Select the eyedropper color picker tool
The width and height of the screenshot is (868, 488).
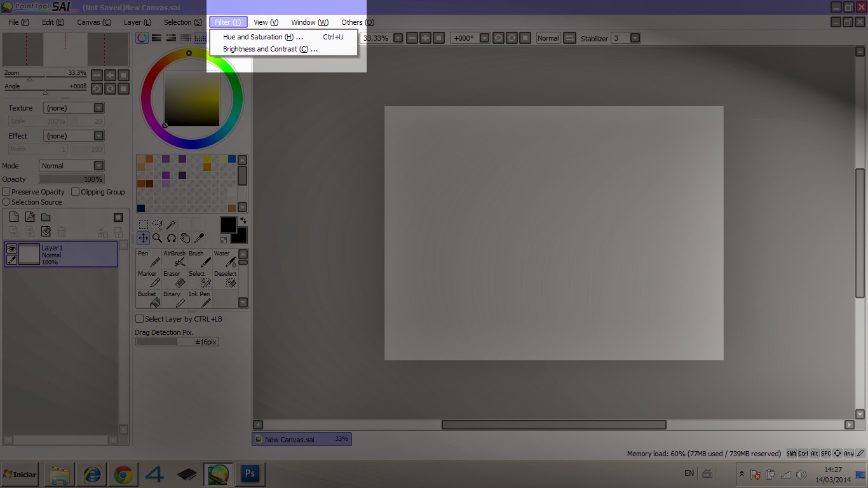(x=199, y=238)
